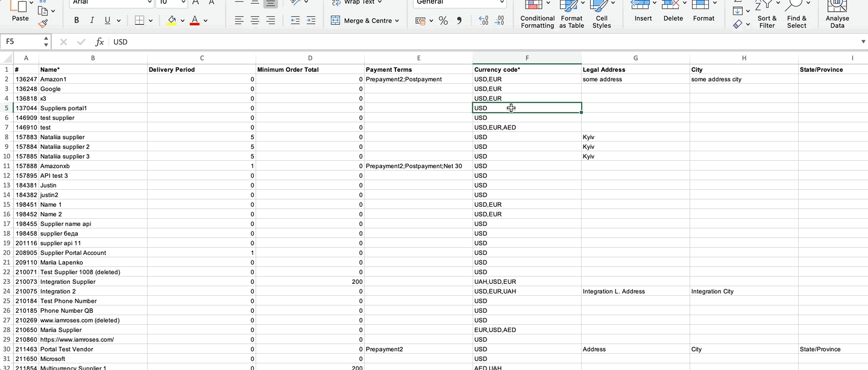Viewport: 868px width, 370px height.
Task: Click the Fill down icon
Action: [x=738, y=10]
